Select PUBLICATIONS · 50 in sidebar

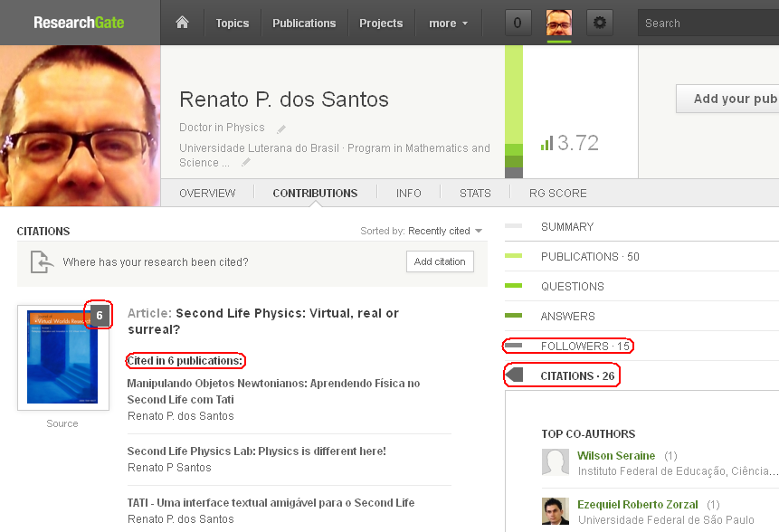pos(590,256)
